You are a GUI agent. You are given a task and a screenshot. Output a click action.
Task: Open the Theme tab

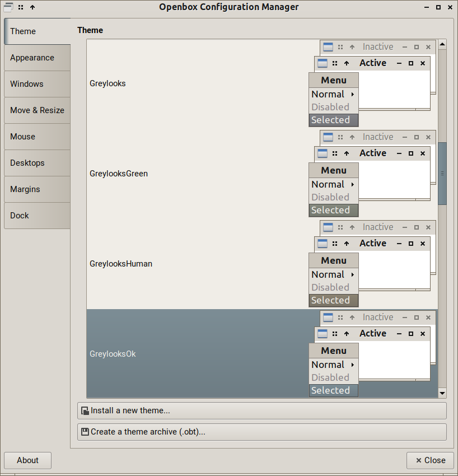click(x=38, y=31)
